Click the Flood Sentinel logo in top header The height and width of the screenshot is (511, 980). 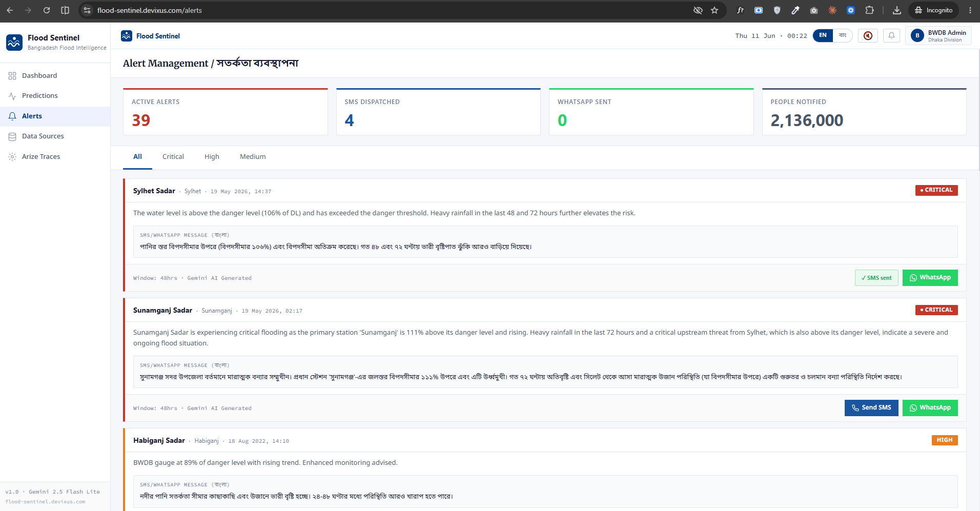click(127, 36)
